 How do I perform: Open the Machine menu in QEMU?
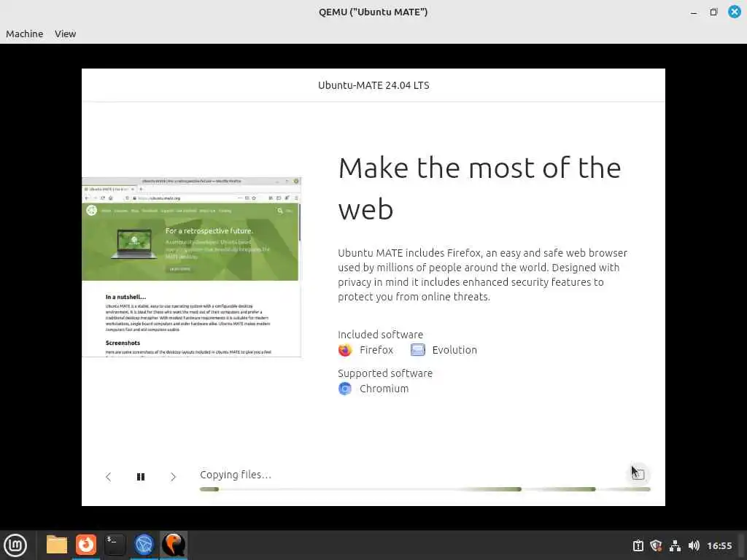[x=24, y=34]
